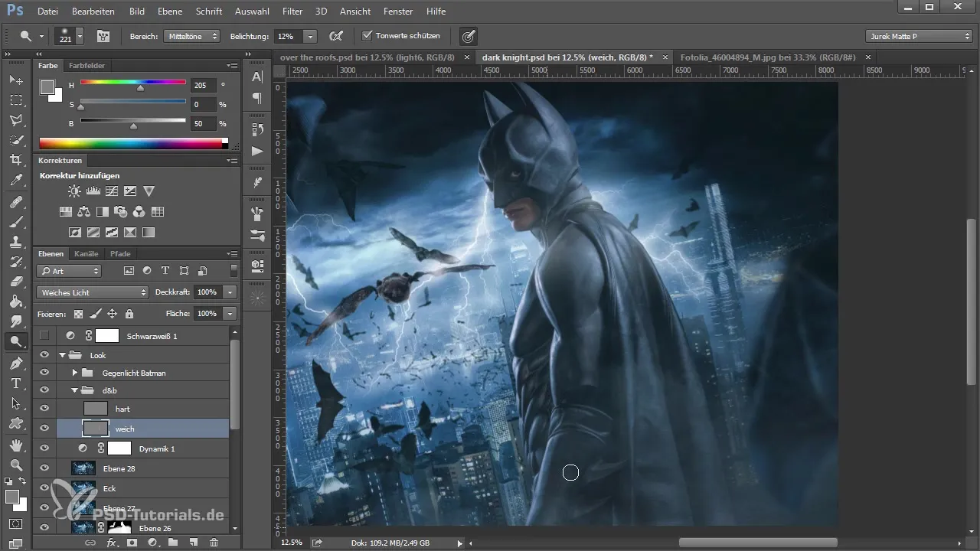Open the Deckkraft dropdown arrow
Viewport: 980px width, 551px height.
point(230,292)
